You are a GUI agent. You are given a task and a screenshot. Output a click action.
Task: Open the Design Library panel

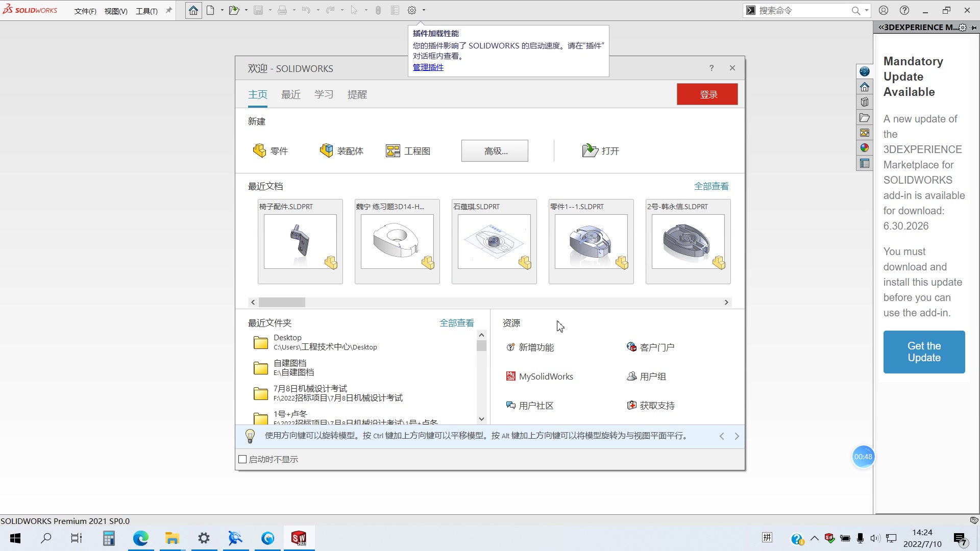[x=865, y=102]
